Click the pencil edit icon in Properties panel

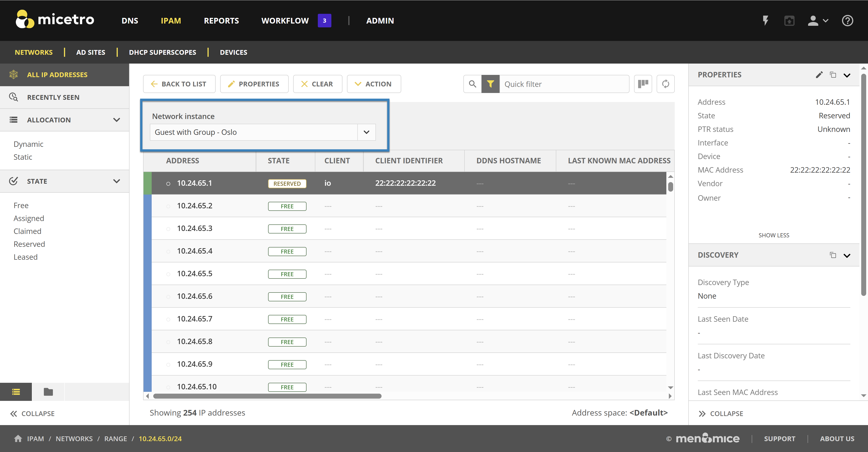[x=819, y=75]
